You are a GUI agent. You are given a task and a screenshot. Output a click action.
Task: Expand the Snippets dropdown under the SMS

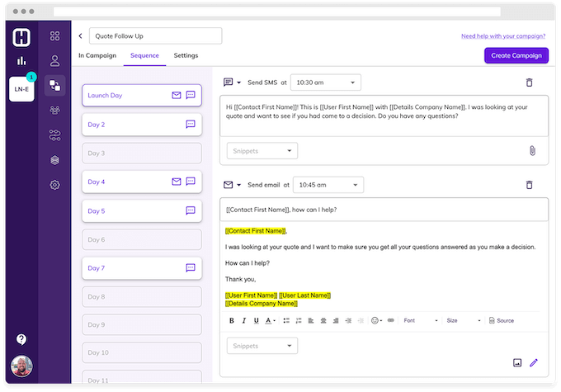pos(262,151)
